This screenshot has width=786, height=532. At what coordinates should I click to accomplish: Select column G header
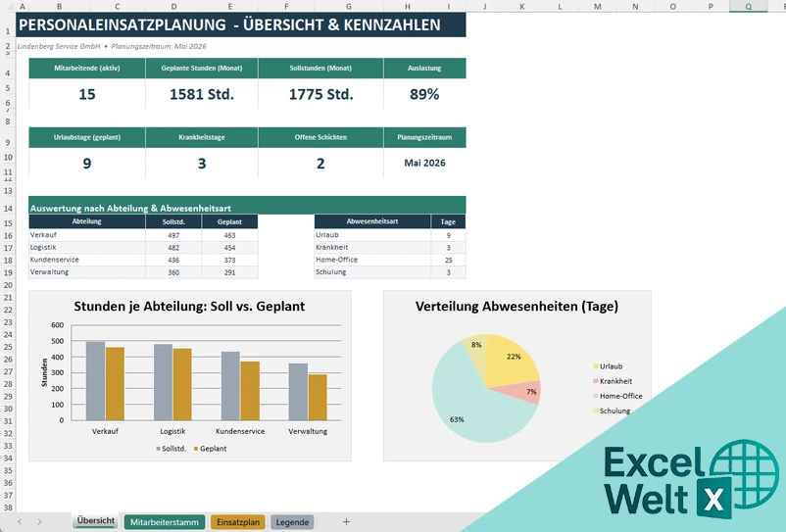pos(348,7)
